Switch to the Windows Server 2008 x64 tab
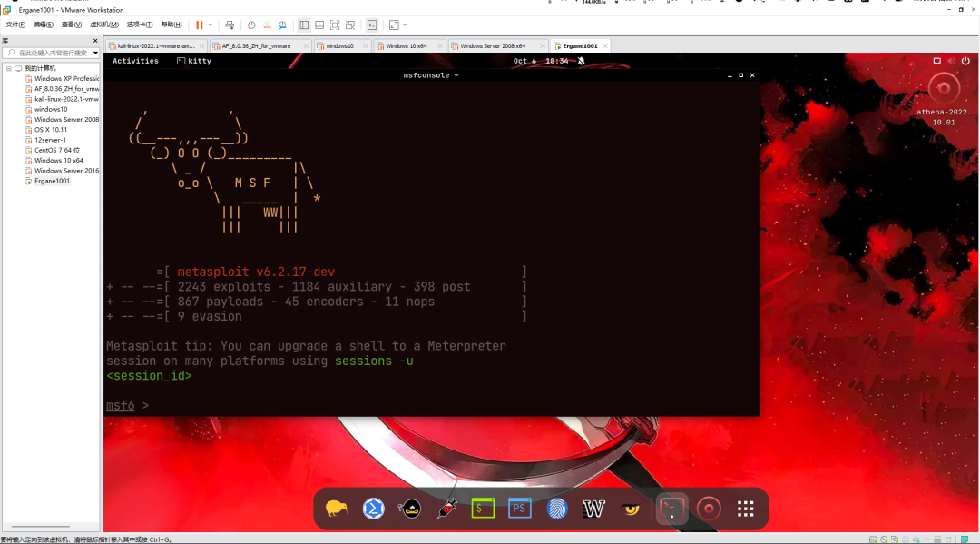 pyautogui.click(x=493, y=45)
